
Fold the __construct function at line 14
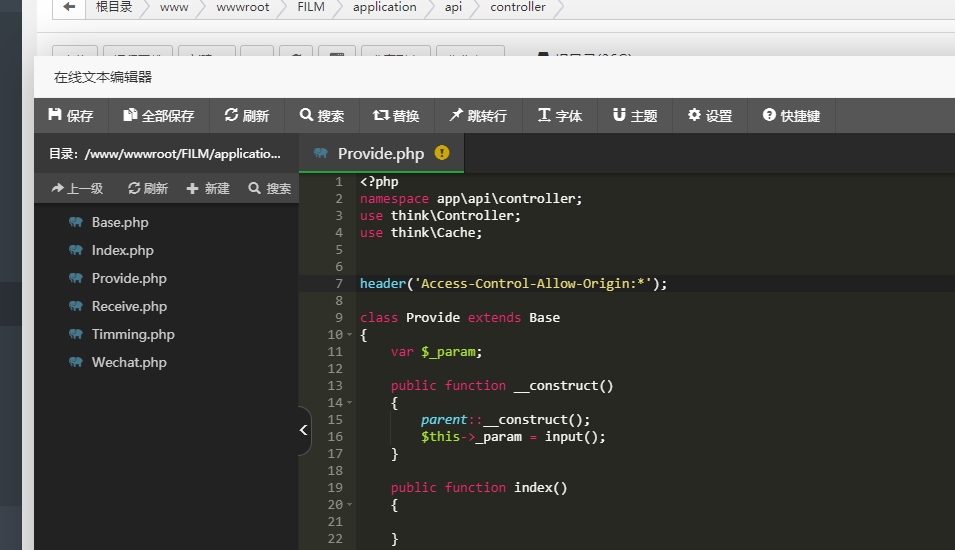pos(349,403)
